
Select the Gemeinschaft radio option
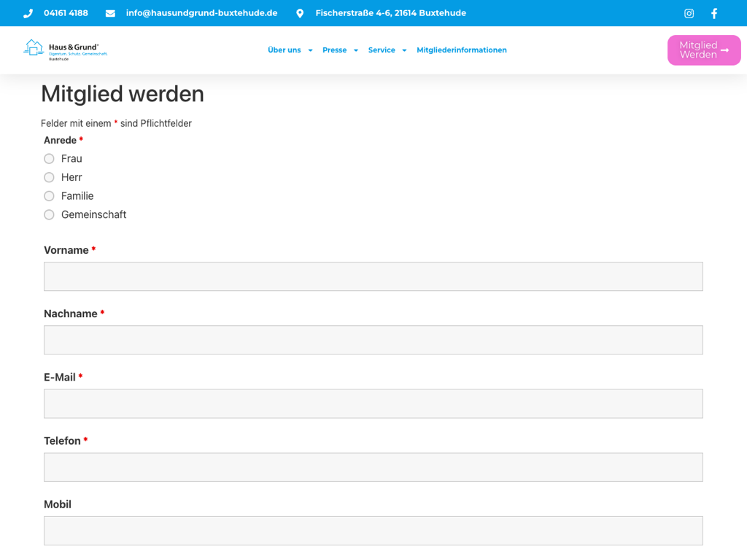(49, 215)
